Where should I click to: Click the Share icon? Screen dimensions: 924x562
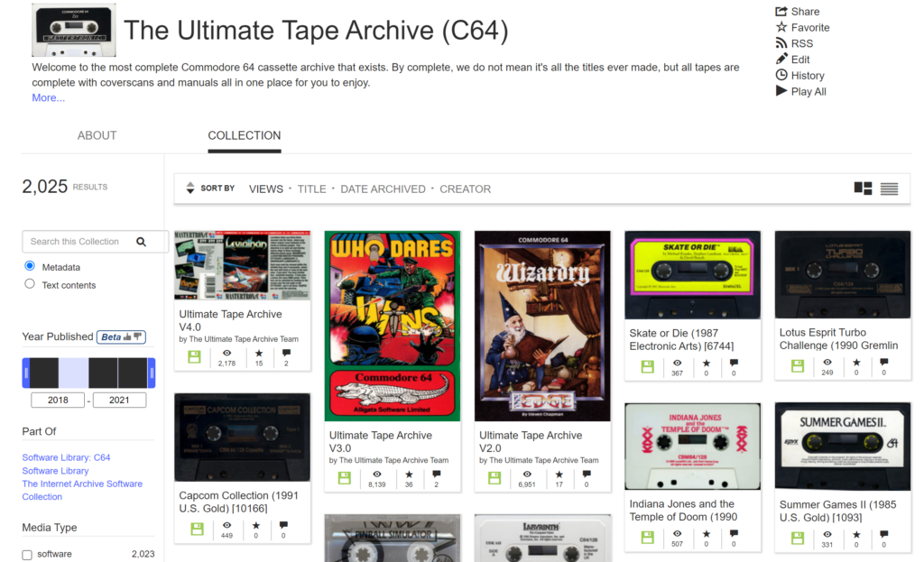[x=781, y=11]
